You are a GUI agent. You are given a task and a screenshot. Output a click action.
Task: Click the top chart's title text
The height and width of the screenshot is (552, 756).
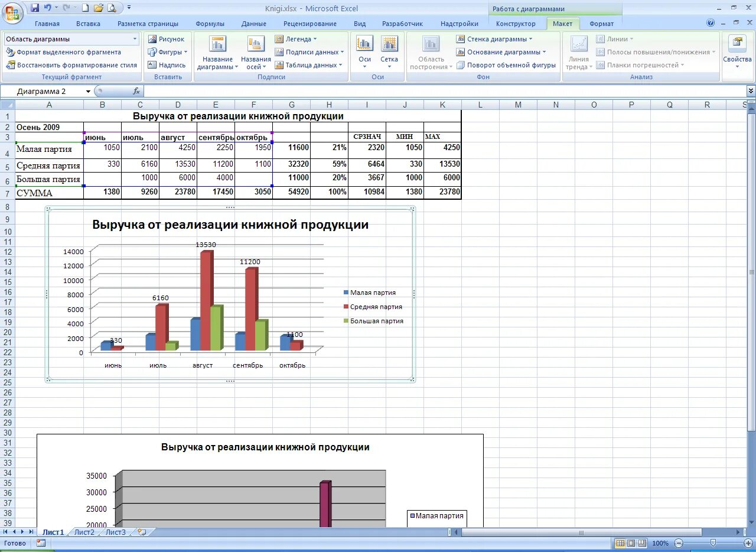pyautogui.click(x=230, y=225)
